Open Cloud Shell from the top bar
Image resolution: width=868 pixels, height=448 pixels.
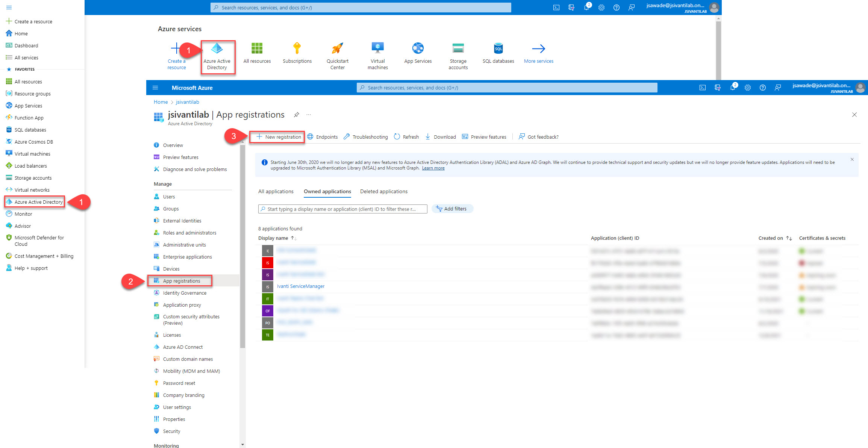click(556, 7)
